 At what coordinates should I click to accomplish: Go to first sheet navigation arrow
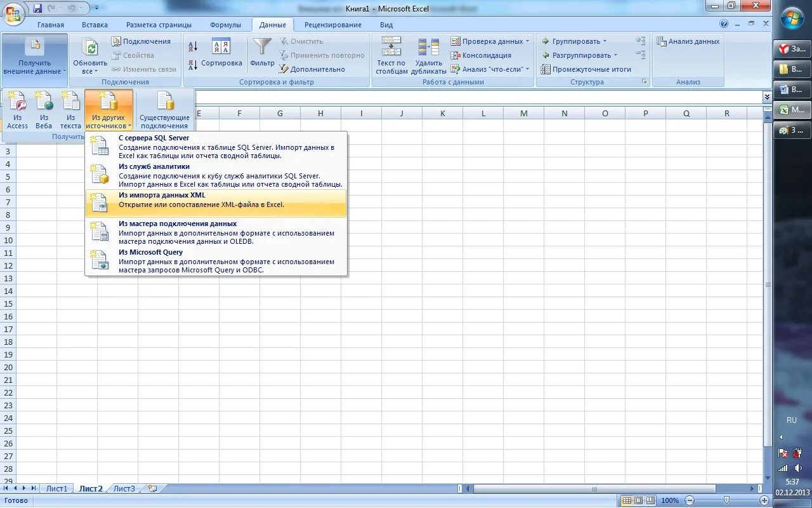(x=6, y=488)
